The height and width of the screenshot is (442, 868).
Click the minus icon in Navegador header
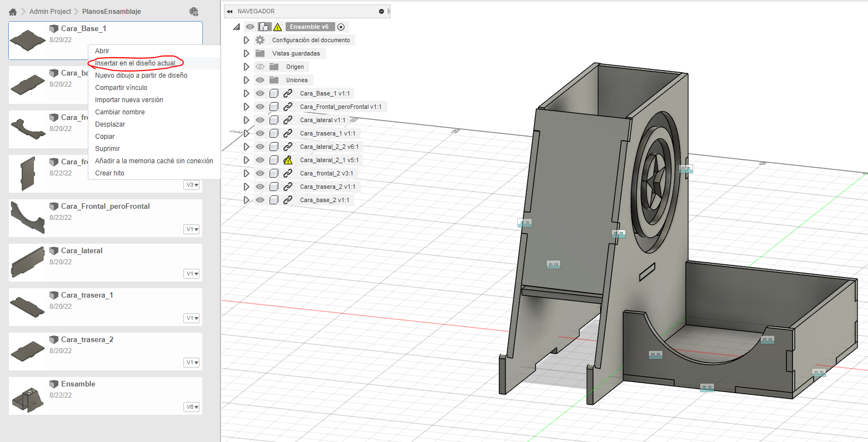coord(381,12)
